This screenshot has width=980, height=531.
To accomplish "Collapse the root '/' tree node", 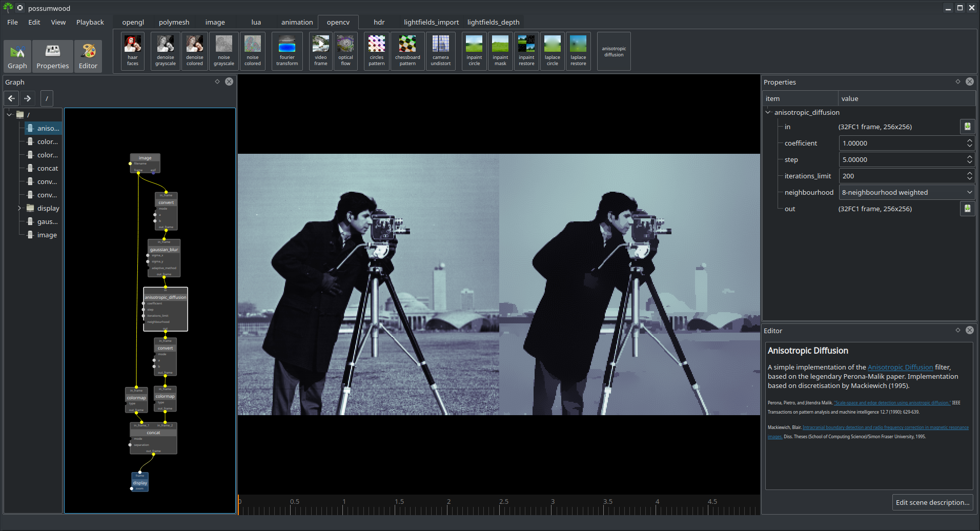I will (9, 115).
